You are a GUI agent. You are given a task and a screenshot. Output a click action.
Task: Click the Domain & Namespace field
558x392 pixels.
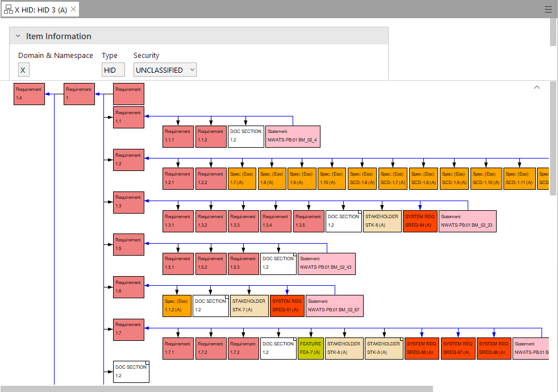click(x=23, y=70)
